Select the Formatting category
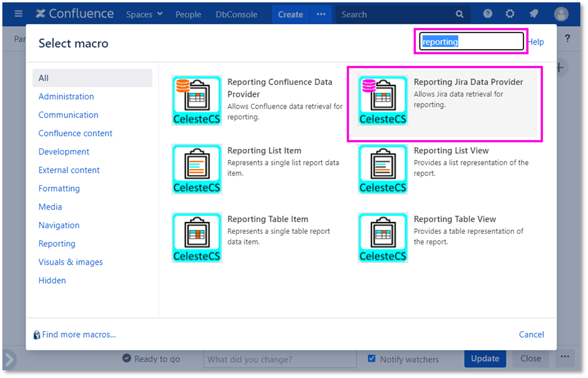 [x=59, y=188]
